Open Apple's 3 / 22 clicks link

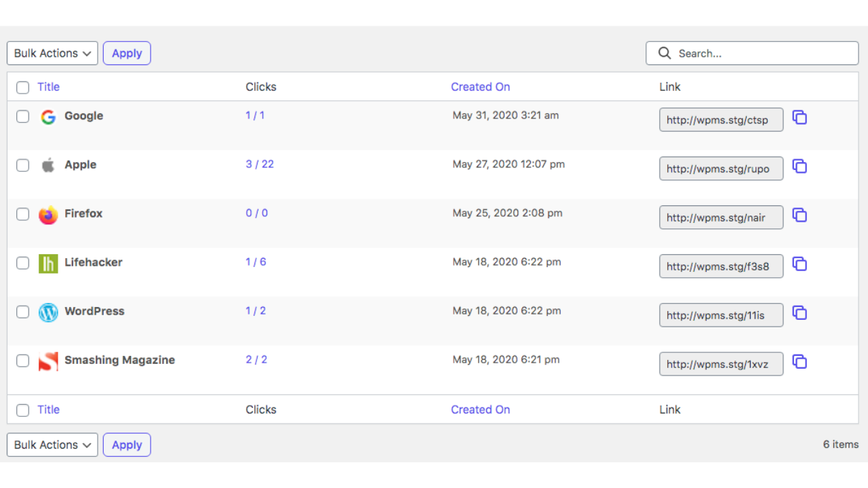coord(260,164)
